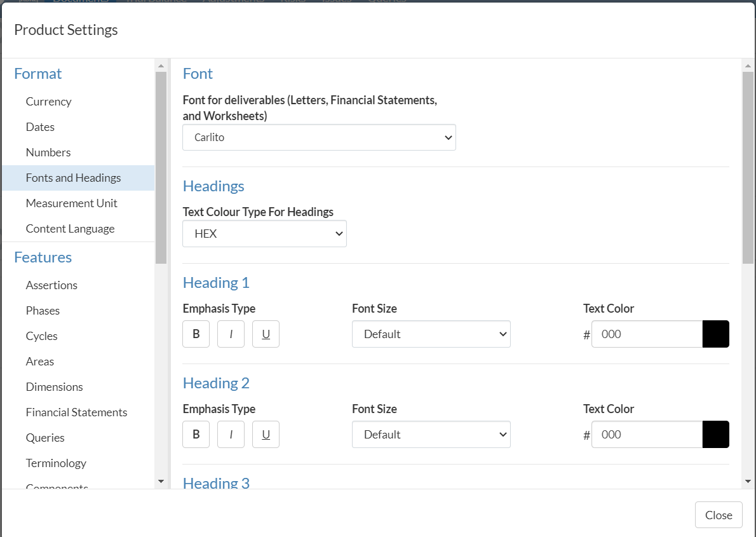Close the Product Settings dialog

(x=718, y=515)
